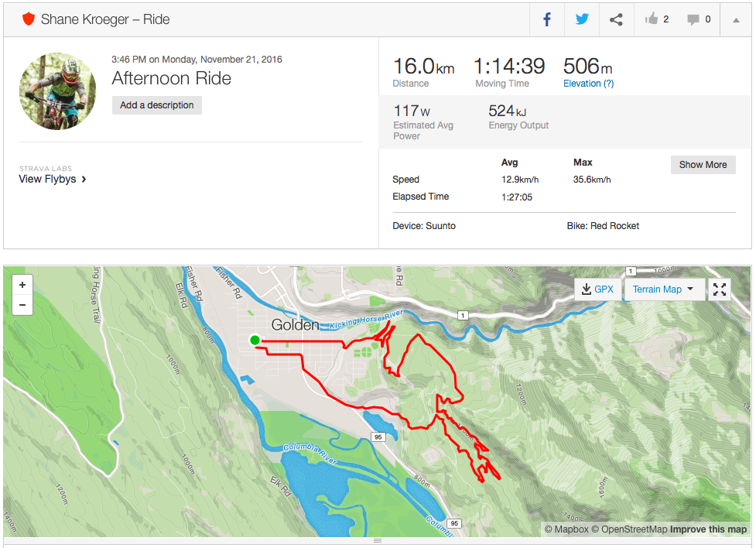756x548 pixels.
Task: Share the ride on Twitter
Action: (581, 20)
